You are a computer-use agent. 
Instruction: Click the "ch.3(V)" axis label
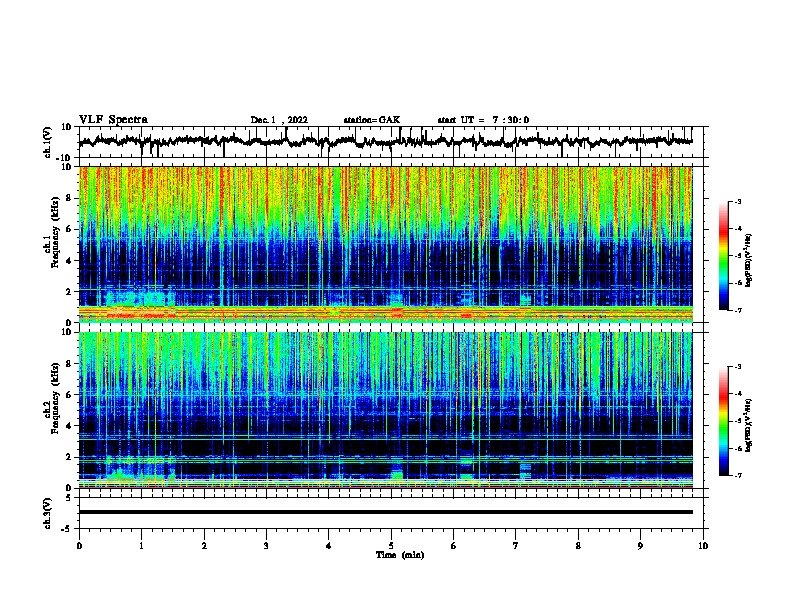click(47, 513)
